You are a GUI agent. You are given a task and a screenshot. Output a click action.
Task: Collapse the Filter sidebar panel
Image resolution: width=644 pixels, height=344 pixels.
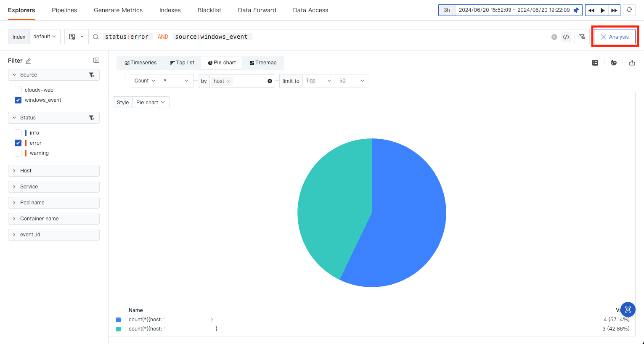coord(96,61)
